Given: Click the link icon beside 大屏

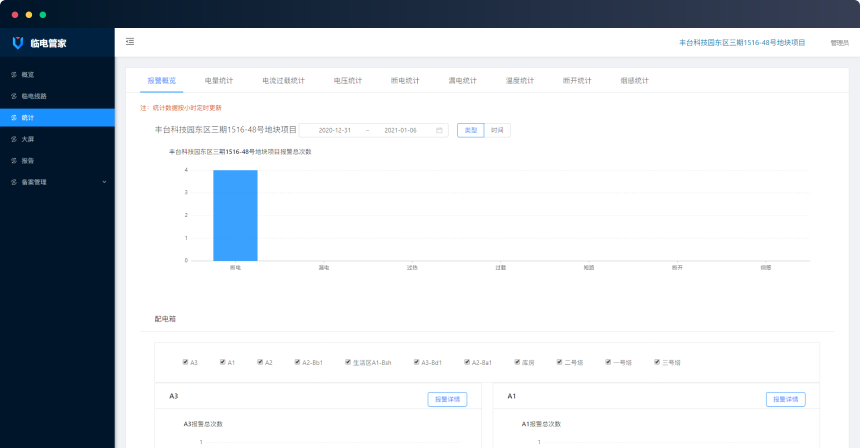Looking at the screenshot, I should tap(14, 139).
